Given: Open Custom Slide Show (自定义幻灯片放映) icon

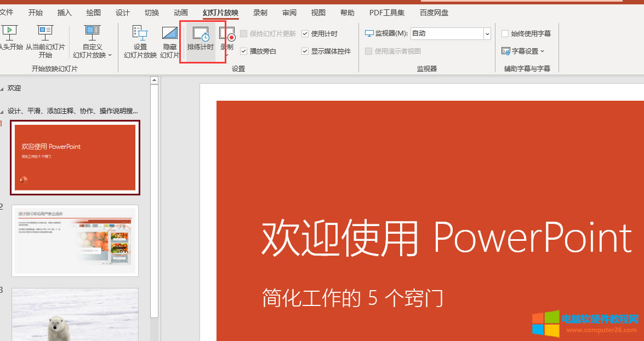Looking at the screenshot, I should pos(92,33).
